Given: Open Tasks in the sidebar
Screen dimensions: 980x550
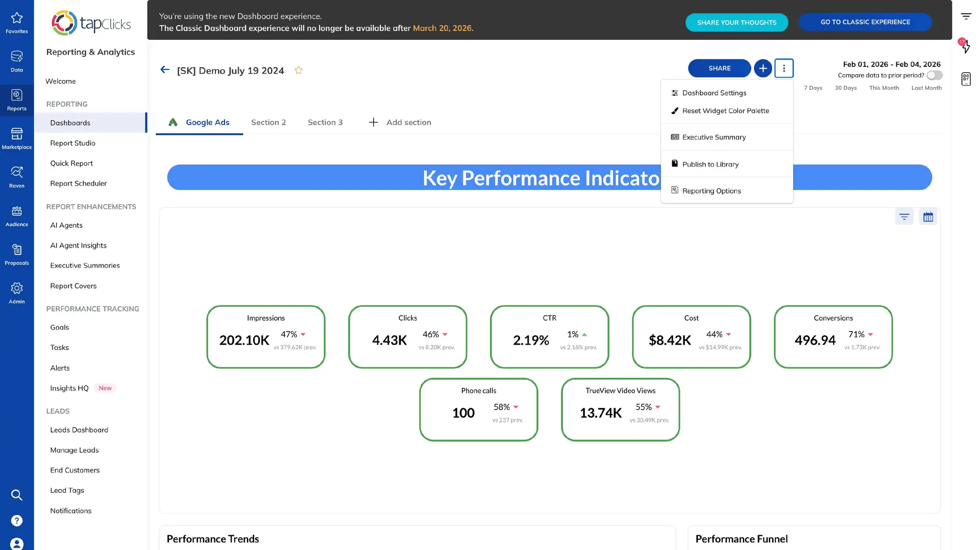Looking at the screenshot, I should (x=59, y=348).
